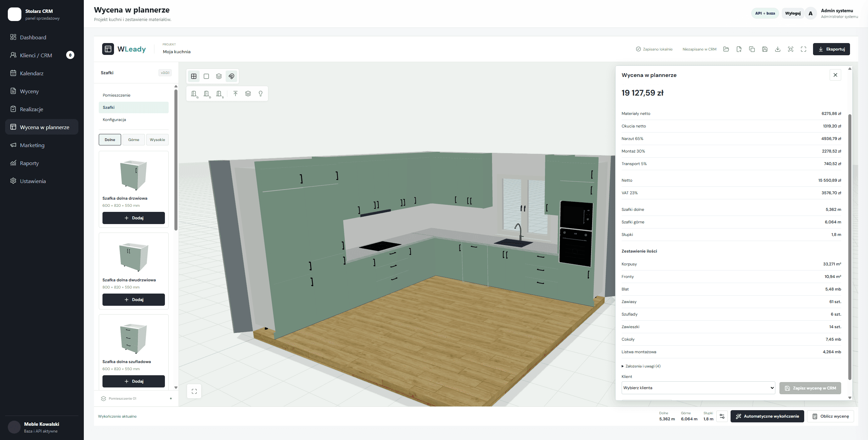
Task: Open Kalendarz in sidebar
Action: (42, 73)
